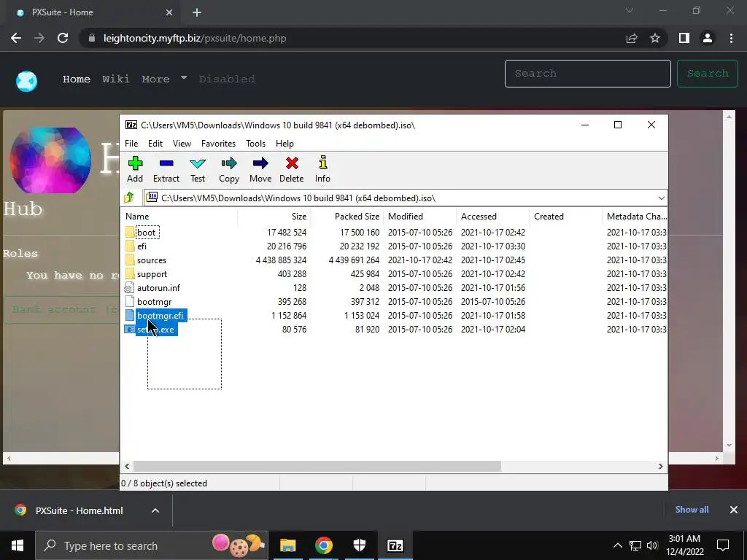This screenshot has width=747, height=560.
Task: Go up one folder level in 7-Zip
Action: [x=129, y=198]
